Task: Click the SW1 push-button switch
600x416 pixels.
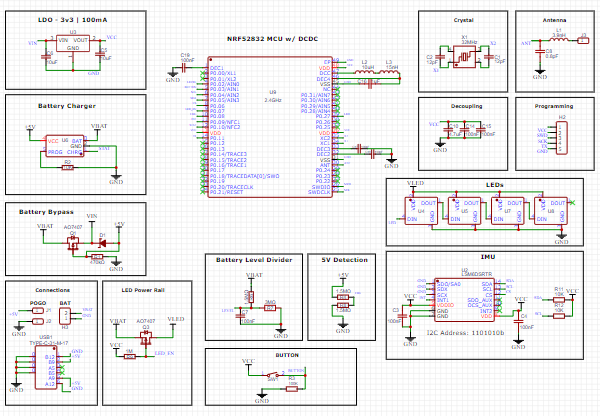Action: [273, 374]
